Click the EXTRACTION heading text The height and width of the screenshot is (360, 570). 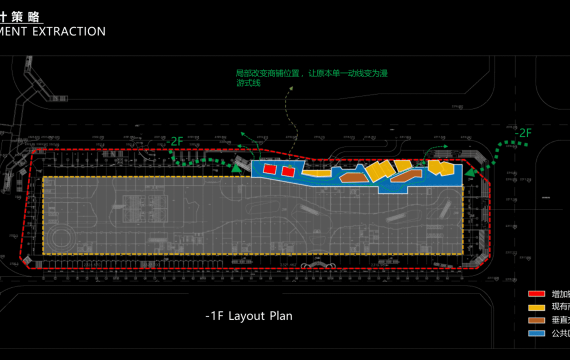pos(69,32)
